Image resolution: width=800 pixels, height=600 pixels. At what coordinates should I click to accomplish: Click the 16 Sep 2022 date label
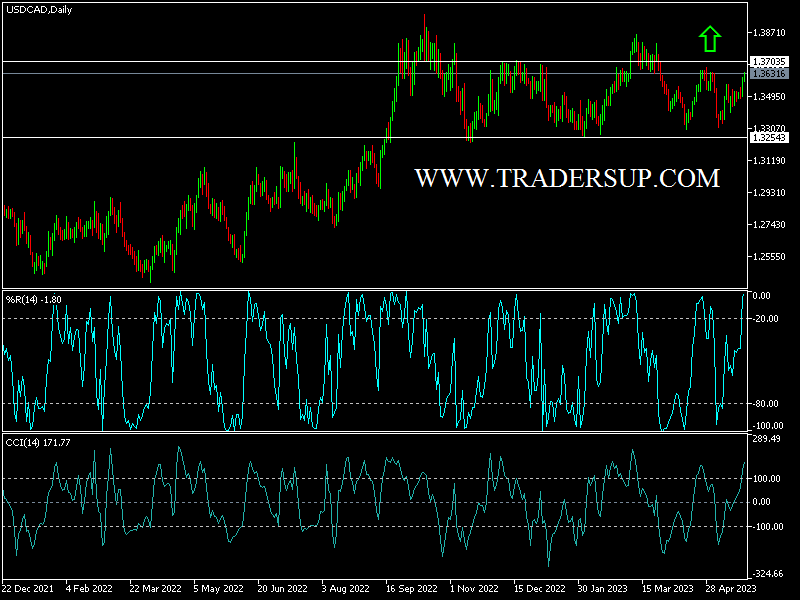click(412, 588)
